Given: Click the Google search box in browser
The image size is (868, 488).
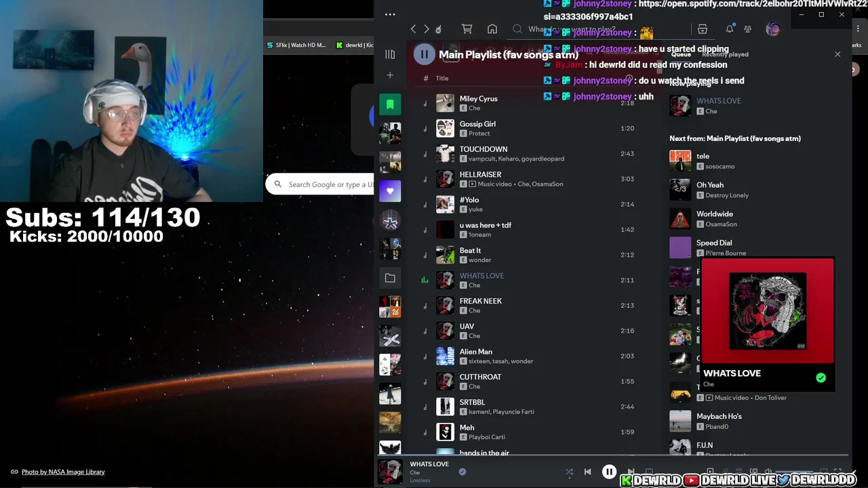Looking at the screenshot, I should coord(321,184).
